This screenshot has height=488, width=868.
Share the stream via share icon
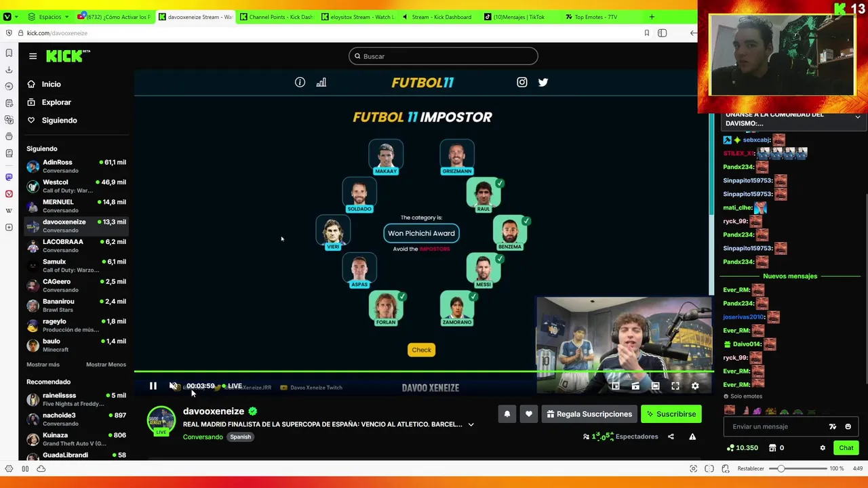671,436
